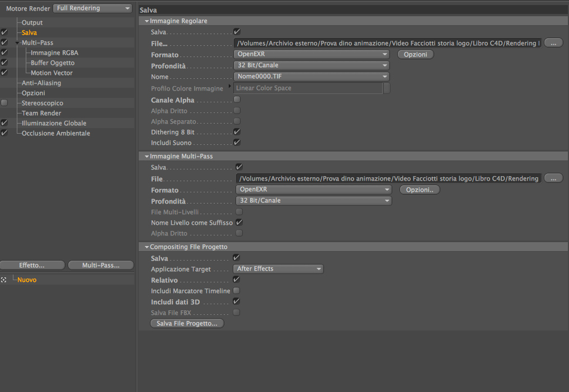The height and width of the screenshot is (392, 569).
Task: Open the Motore Render dropdown
Action: tap(93, 8)
